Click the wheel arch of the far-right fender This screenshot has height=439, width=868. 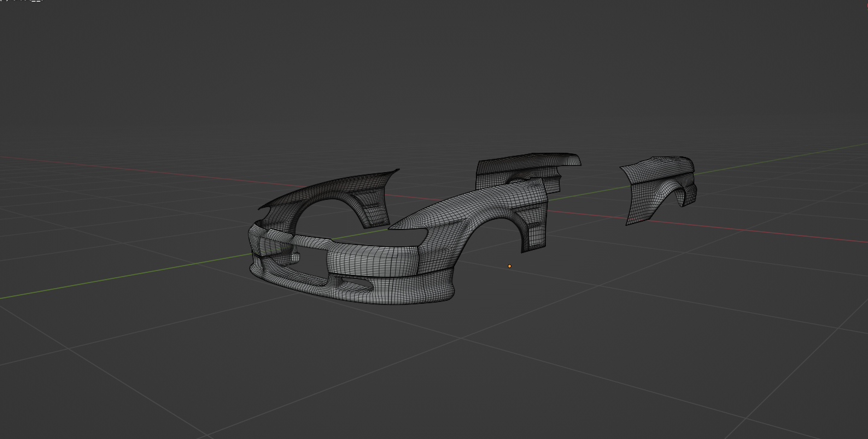[683, 196]
